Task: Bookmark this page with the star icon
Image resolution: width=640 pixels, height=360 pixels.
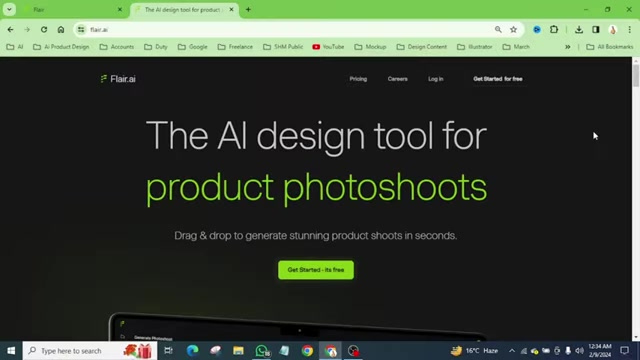Action: (513, 29)
